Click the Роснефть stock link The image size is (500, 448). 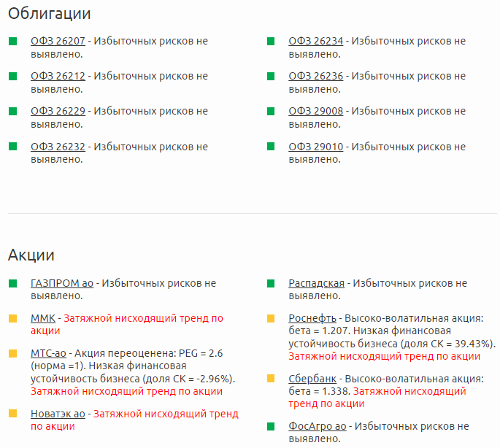coord(312,318)
